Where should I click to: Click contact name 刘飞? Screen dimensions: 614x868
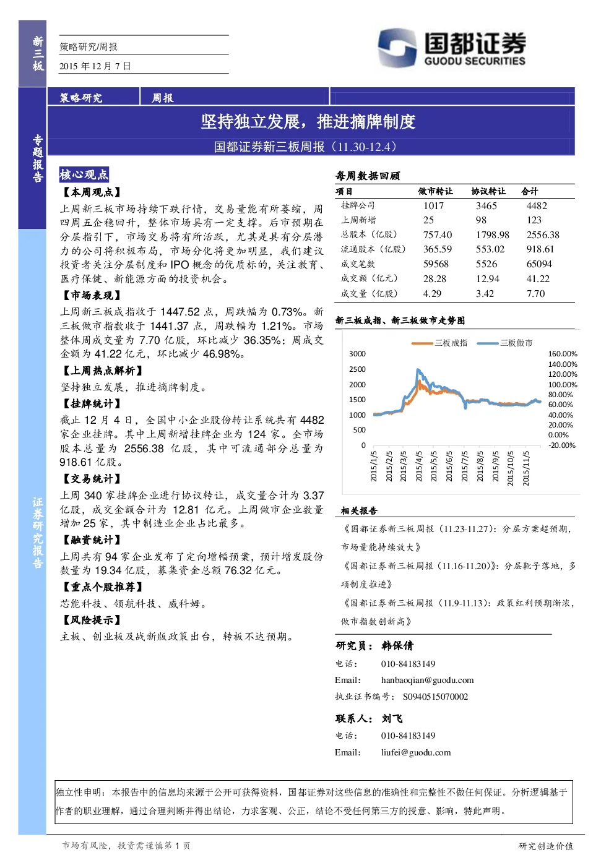pos(392,719)
